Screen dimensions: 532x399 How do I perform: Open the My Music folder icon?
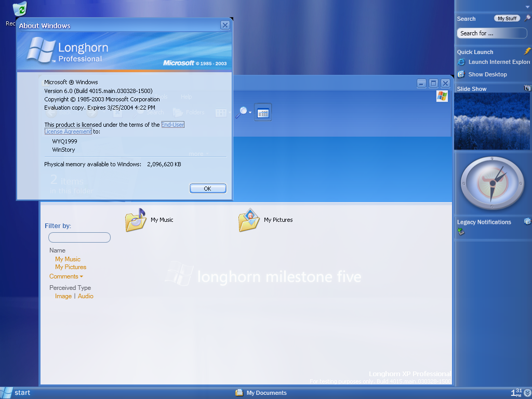136,220
